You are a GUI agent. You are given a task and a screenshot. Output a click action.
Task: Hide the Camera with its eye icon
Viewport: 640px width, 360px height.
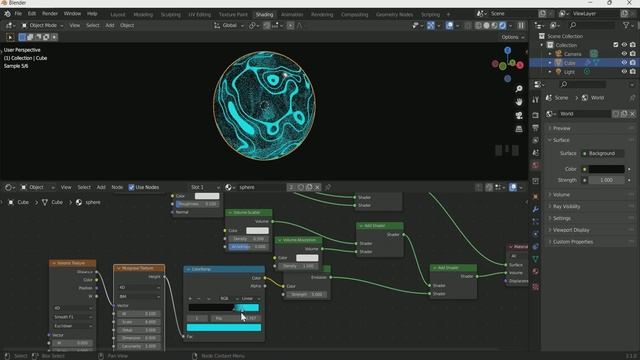click(x=624, y=54)
